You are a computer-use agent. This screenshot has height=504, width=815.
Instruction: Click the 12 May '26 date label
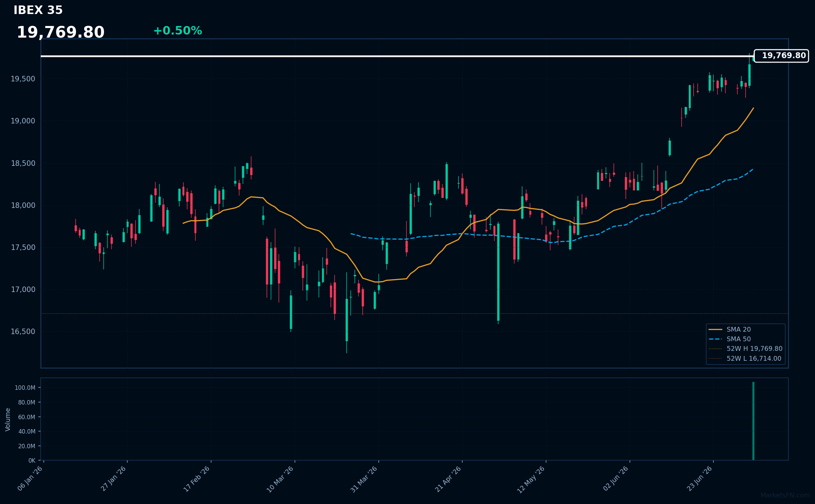tap(531, 479)
